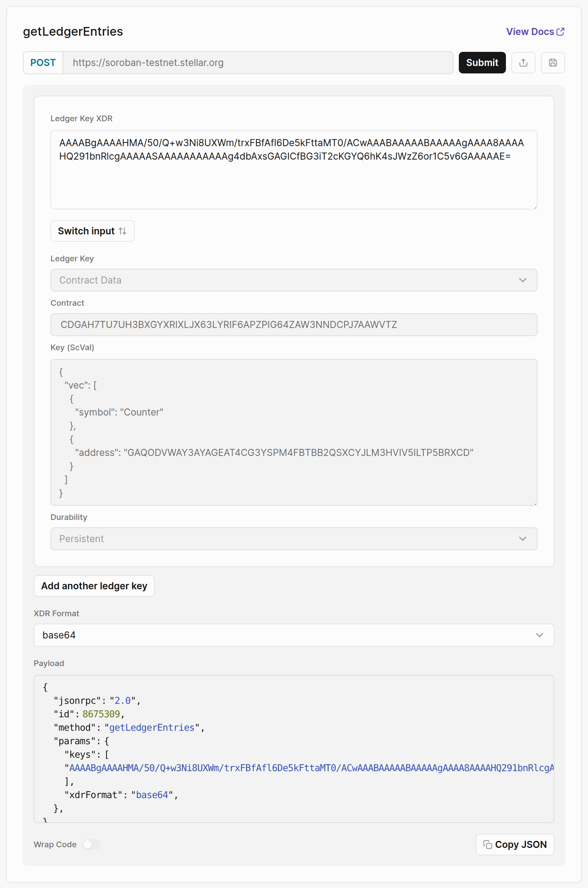Image resolution: width=588 pixels, height=888 pixels.
Task: Click the Copy JSON button
Action: click(x=515, y=845)
